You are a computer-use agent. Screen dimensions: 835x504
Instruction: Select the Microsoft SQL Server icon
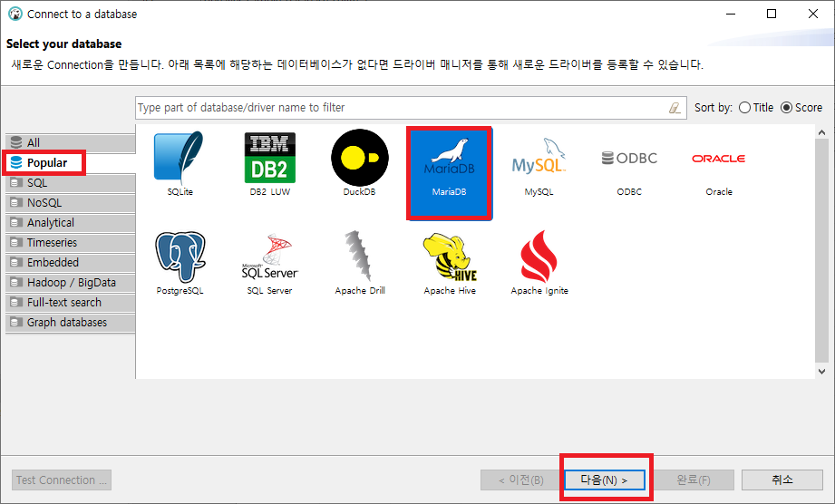(269, 257)
